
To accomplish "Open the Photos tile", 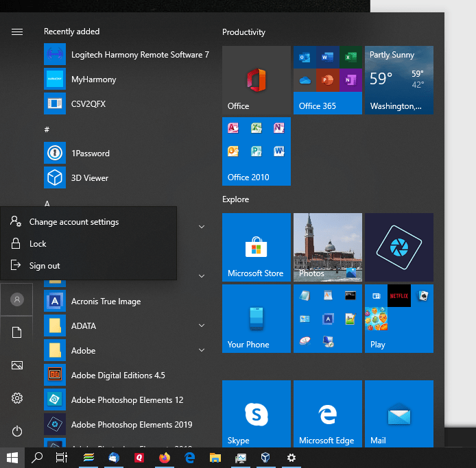I will [x=328, y=247].
